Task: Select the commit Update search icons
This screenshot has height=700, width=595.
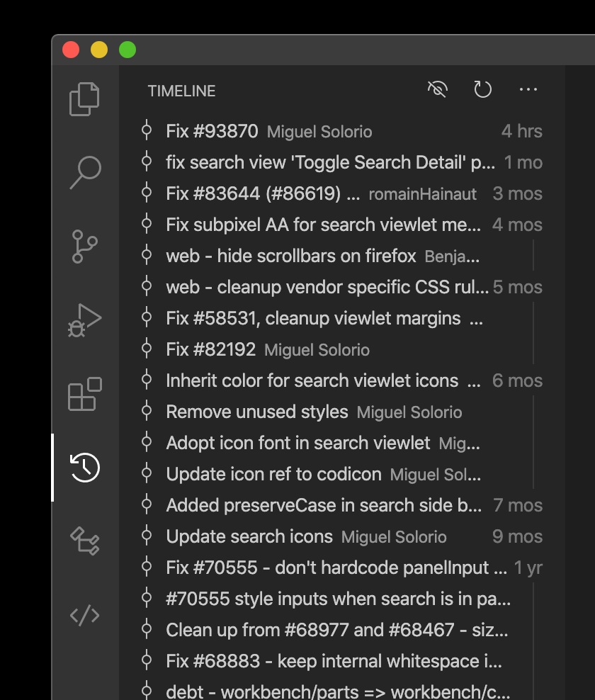Action: (249, 536)
